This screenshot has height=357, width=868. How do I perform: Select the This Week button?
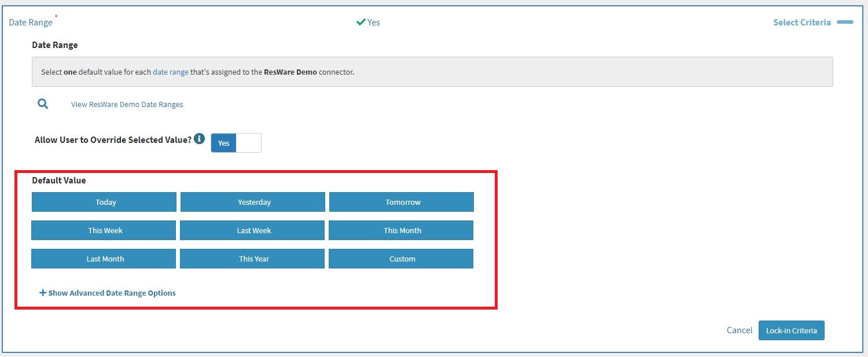point(104,230)
